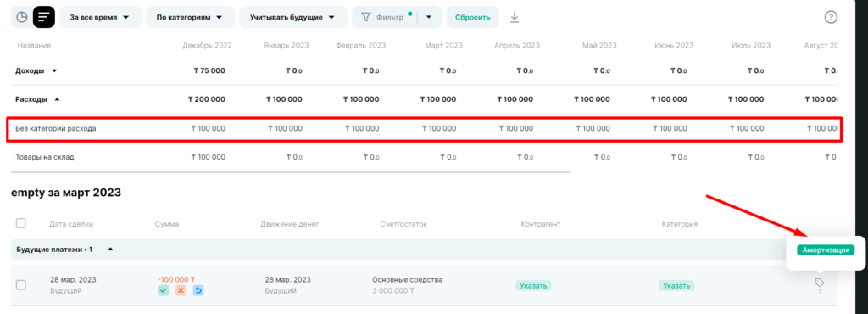Select the black list view icon
The width and height of the screenshot is (868, 314).
[44, 17]
